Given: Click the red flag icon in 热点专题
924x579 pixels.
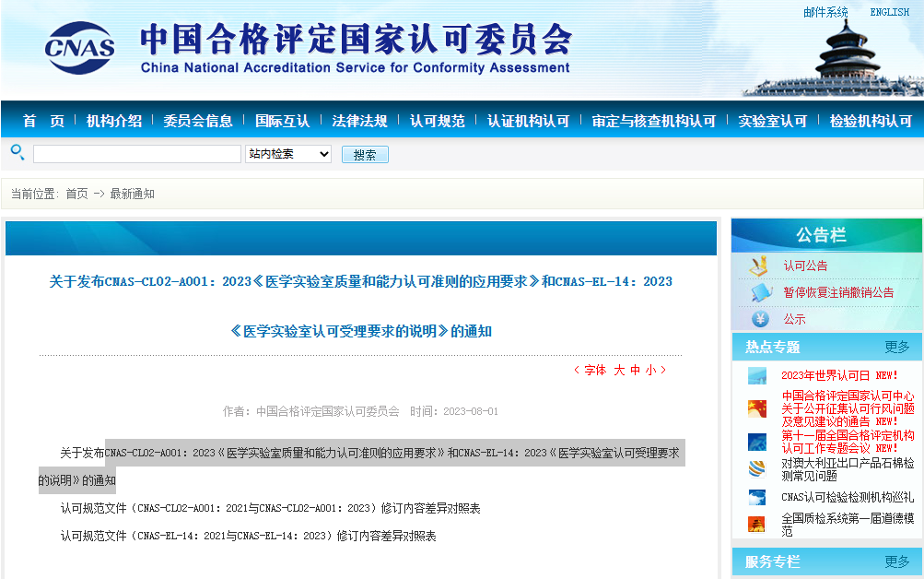Looking at the screenshot, I should click(757, 408).
